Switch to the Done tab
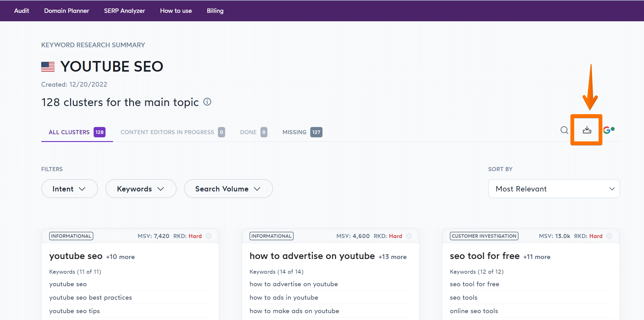This screenshot has width=644, height=320. 254,132
